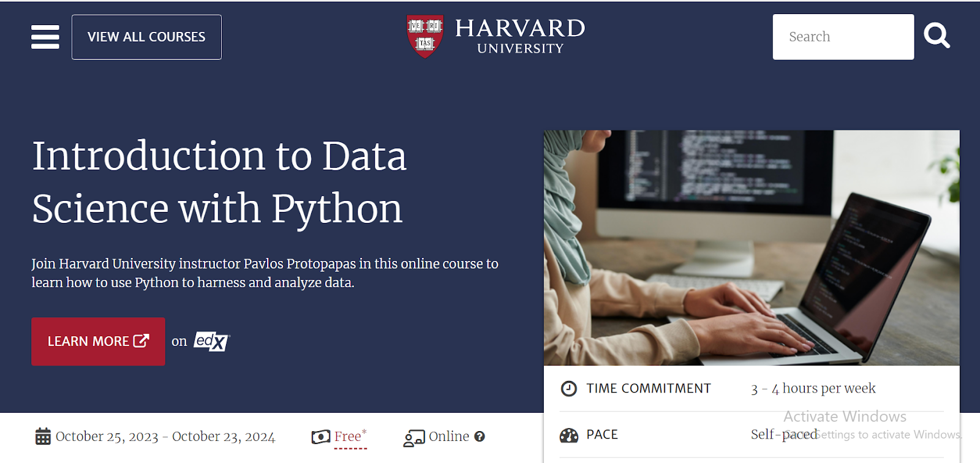Click the 3-4 hours per week text
The image size is (980, 463).
813,388
